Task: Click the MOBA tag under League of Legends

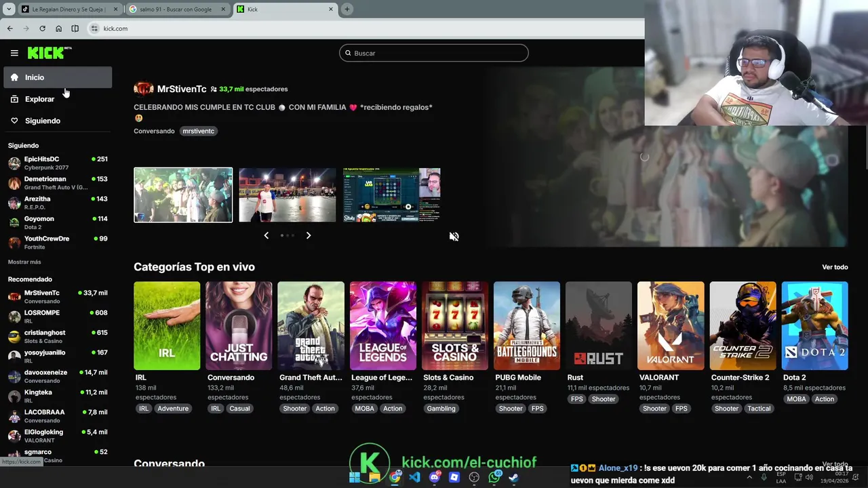Action: coord(364,409)
